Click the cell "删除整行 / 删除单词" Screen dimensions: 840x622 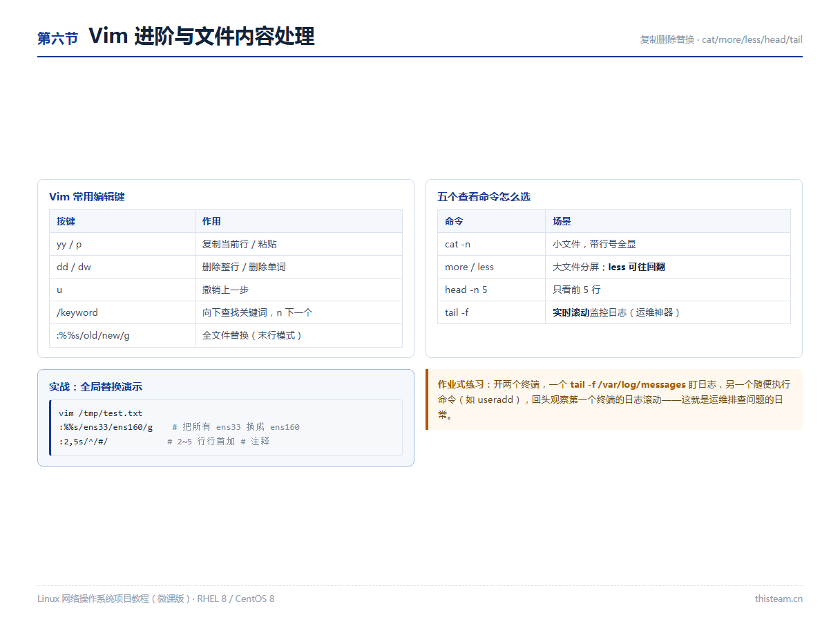(x=298, y=267)
